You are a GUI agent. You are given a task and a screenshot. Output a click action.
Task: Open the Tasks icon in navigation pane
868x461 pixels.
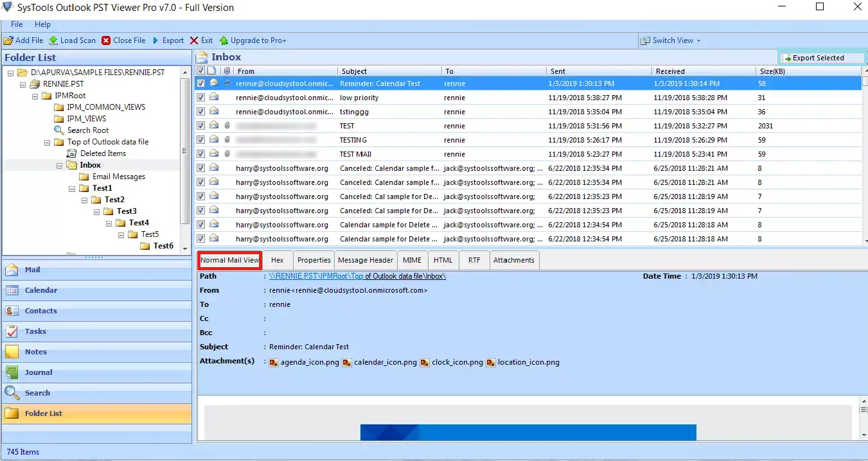(x=12, y=332)
